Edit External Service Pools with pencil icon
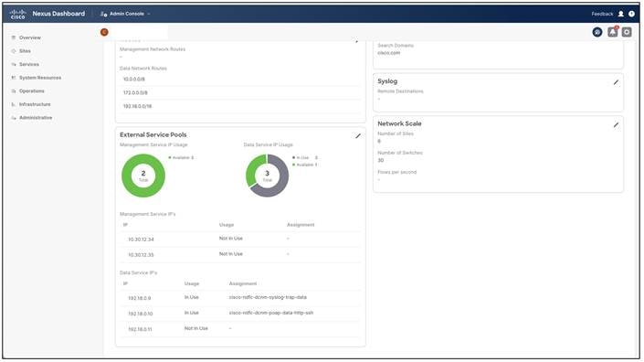Screen dimensions: 644x362 pyautogui.click(x=358, y=135)
